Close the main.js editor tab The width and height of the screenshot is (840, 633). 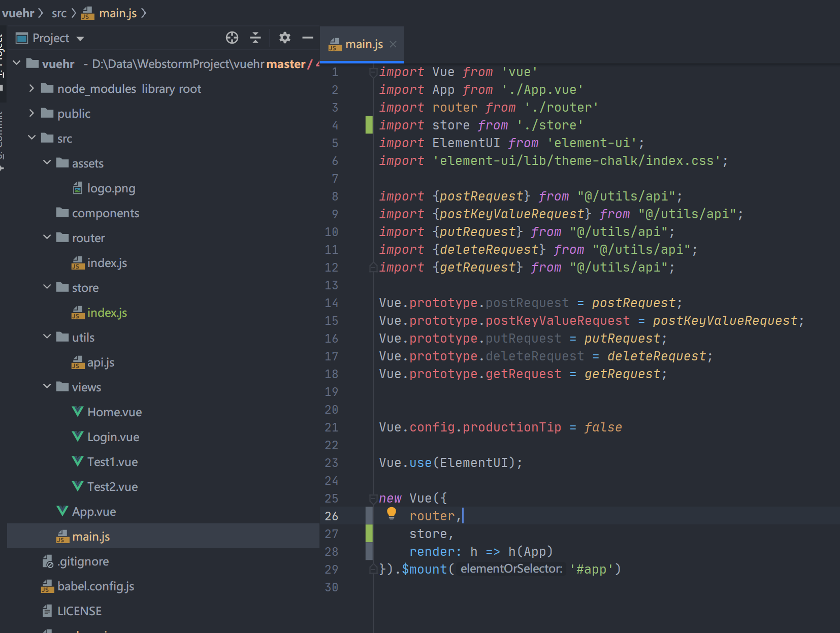click(393, 45)
